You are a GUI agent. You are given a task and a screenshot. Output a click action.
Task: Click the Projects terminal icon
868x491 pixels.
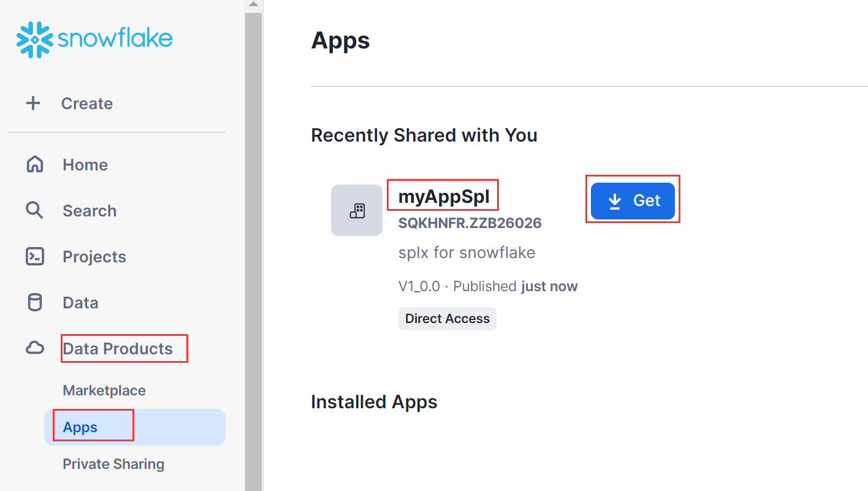point(35,256)
